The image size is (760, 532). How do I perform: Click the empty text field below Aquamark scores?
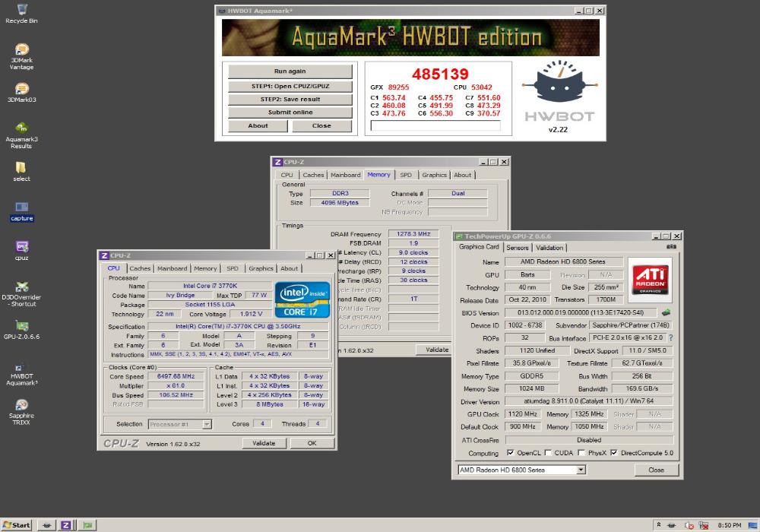(435, 125)
